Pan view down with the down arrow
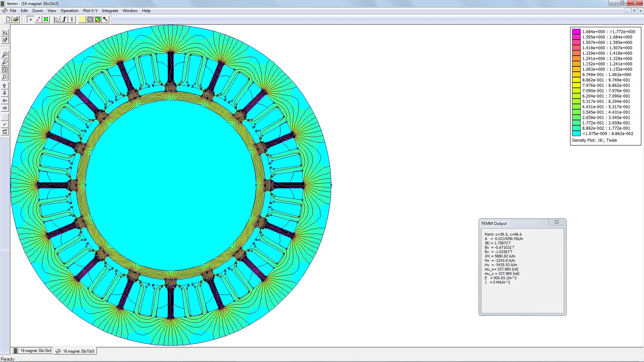 coord(5,93)
